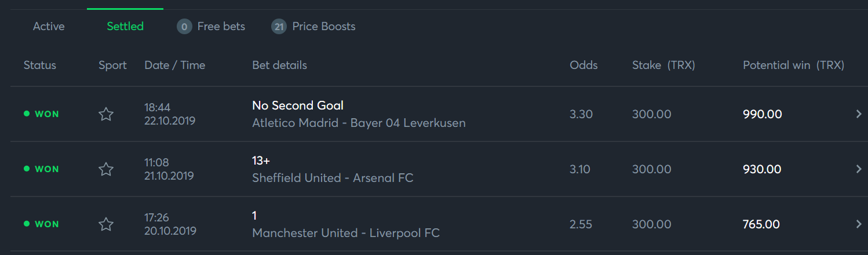Mark the Manchester United - Liverpool bet as favorite
Image resolution: width=868 pixels, height=255 pixels.
pyautogui.click(x=105, y=224)
